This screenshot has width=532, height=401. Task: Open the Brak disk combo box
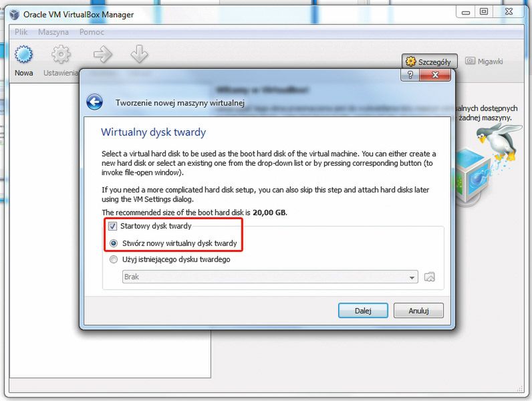tap(270, 277)
